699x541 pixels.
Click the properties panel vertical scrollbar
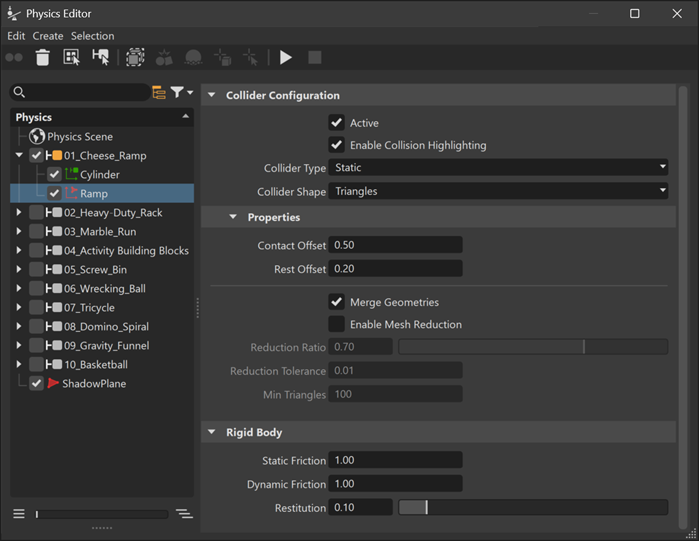[x=683, y=307]
